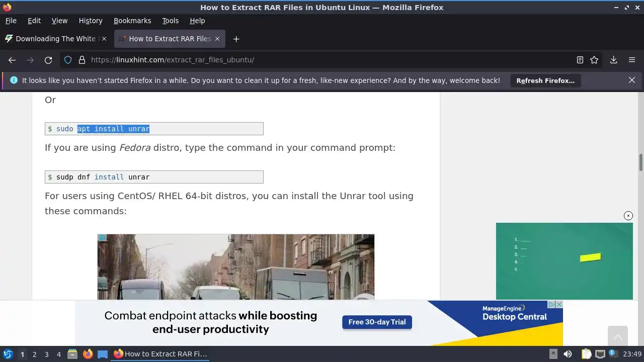Switch to virtual desktop 1
This screenshot has width=644, height=362.
(x=22, y=354)
